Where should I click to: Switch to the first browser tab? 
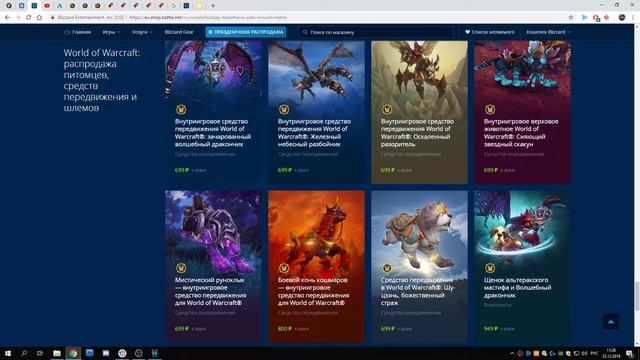(9, 6)
